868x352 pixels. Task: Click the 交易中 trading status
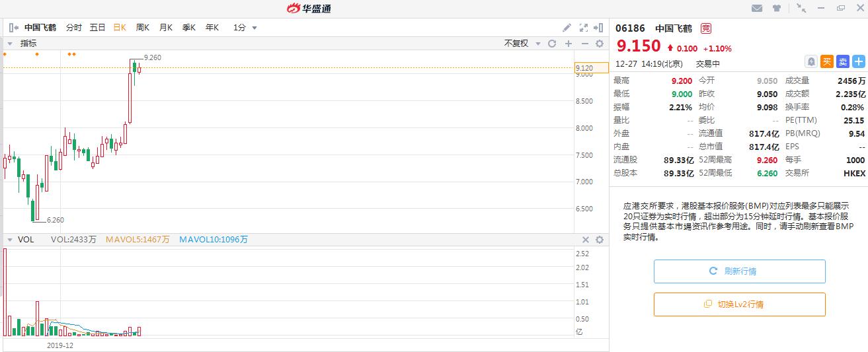tap(707, 64)
